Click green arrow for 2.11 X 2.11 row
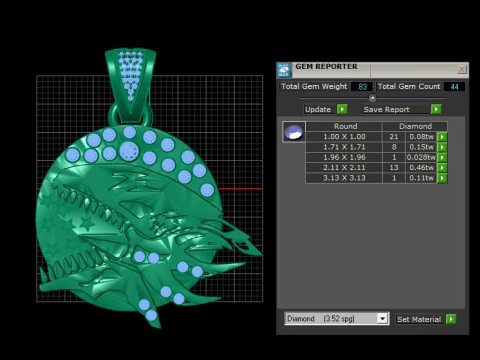Viewport: 480px width, 360px height. coord(442,168)
